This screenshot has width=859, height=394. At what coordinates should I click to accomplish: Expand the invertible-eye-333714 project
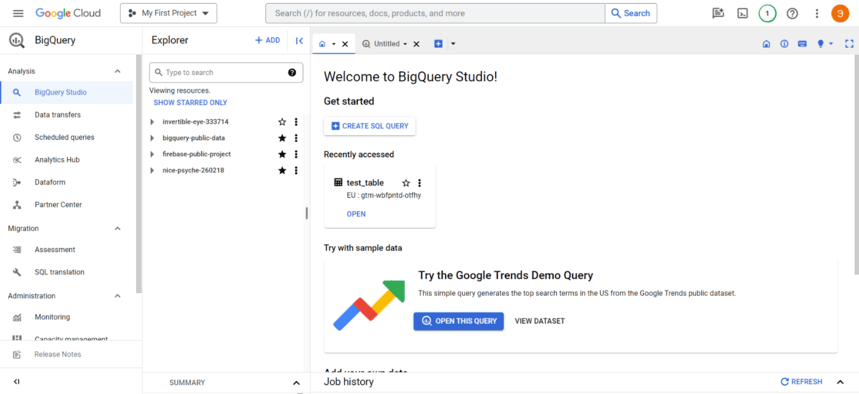pos(152,122)
